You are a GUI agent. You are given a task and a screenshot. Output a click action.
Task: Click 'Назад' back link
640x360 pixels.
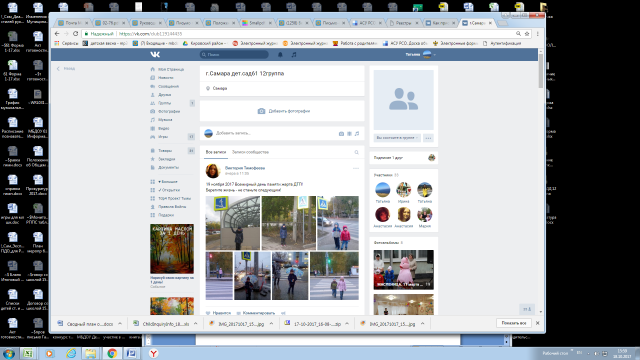pyautogui.click(x=66, y=69)
